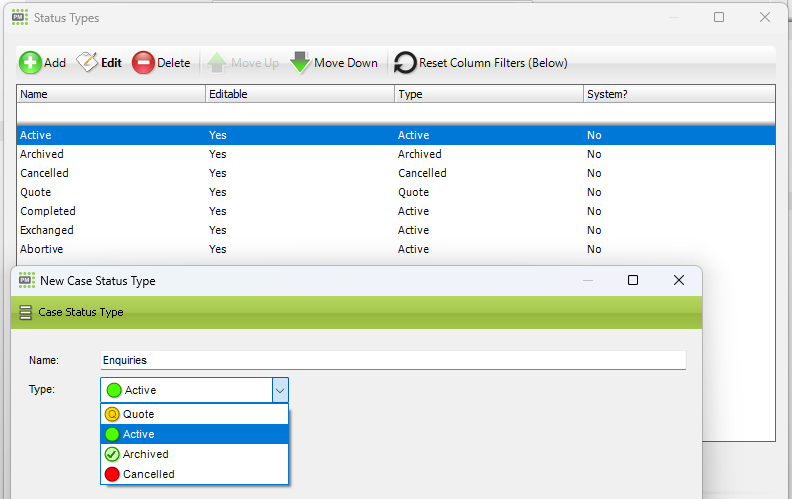This screenshot has width=792, height=499.
Task: Sort by the Editable column header
Action: (x=300, y=94)
